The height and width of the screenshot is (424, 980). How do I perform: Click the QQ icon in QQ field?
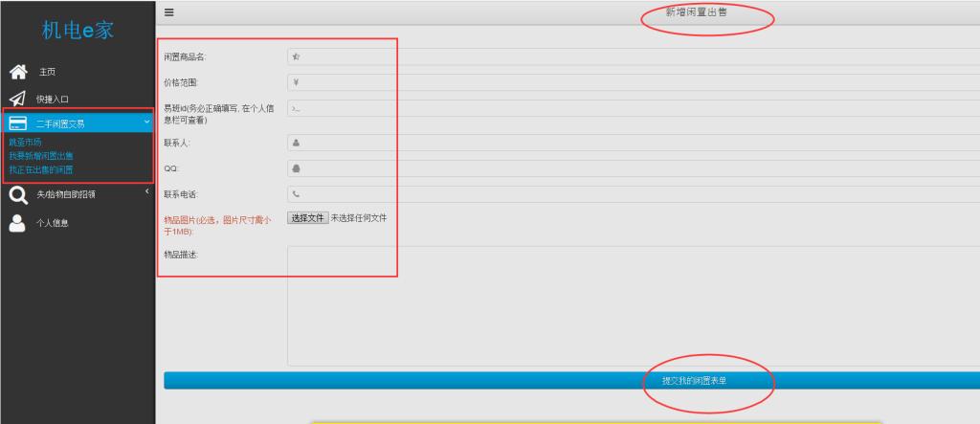[296, 168]
